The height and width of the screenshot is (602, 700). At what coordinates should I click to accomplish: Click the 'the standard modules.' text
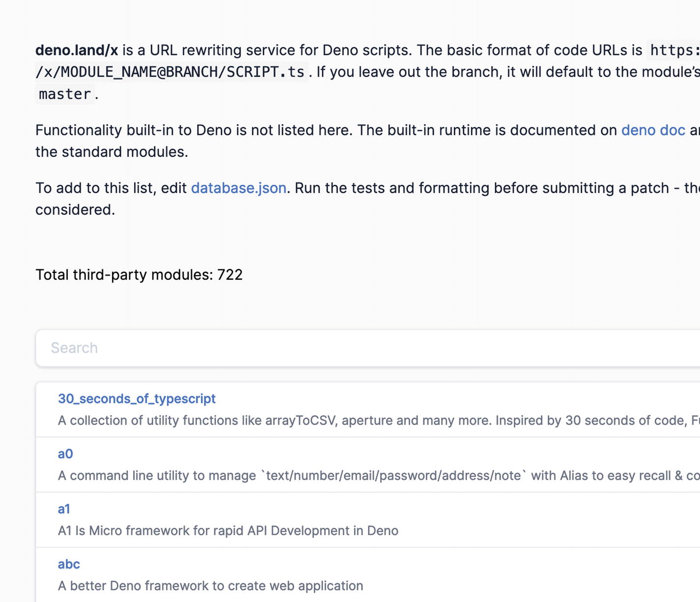(x=112, y=152)
